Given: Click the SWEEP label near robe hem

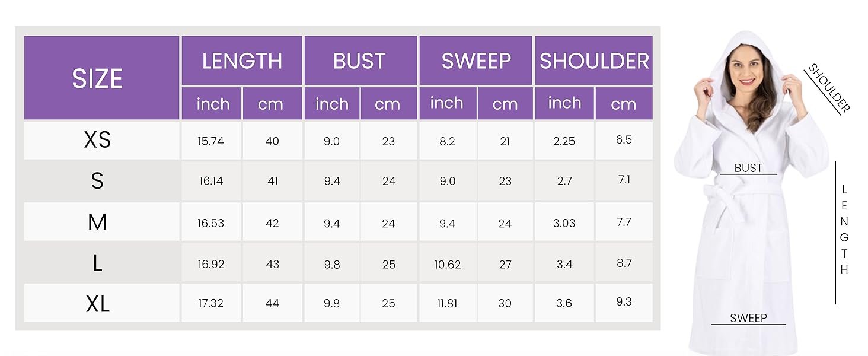Looking at the screenshot, I should pyautogui.click(x=748, y=318).
